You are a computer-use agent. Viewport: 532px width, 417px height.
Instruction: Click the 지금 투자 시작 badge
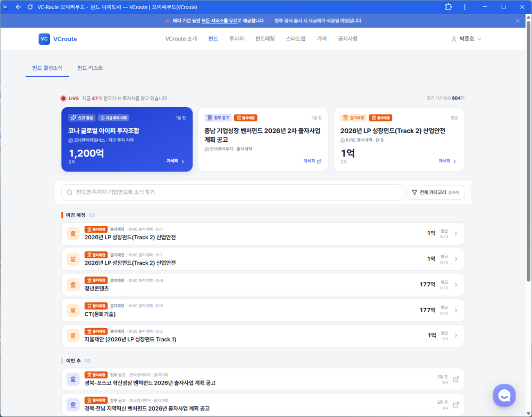pos(114,118)
